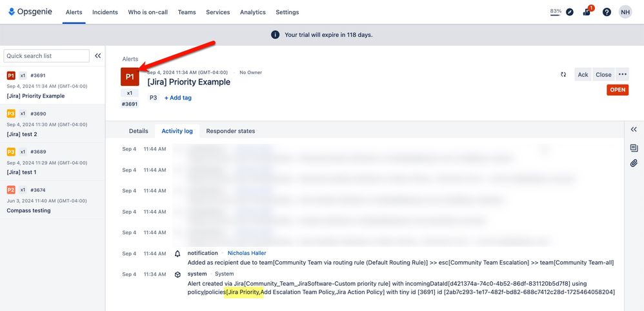Click the P3 tag on alert

[x=153, y=98]
